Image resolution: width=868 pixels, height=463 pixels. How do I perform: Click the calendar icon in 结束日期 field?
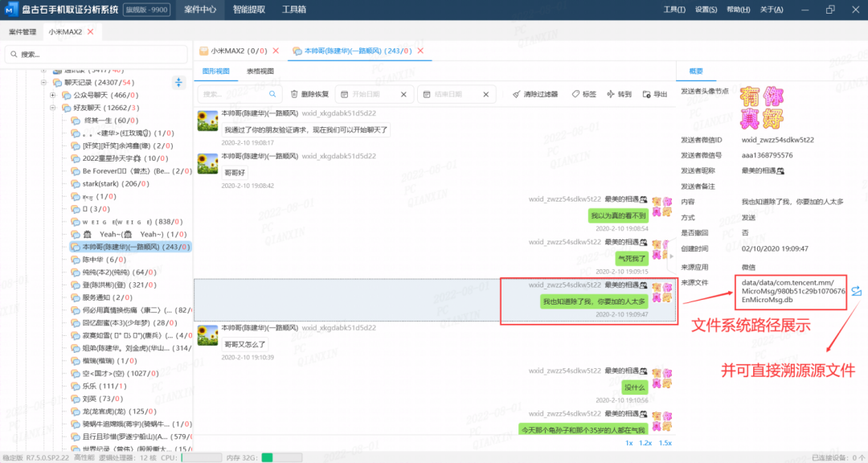(x=427, y=94)
